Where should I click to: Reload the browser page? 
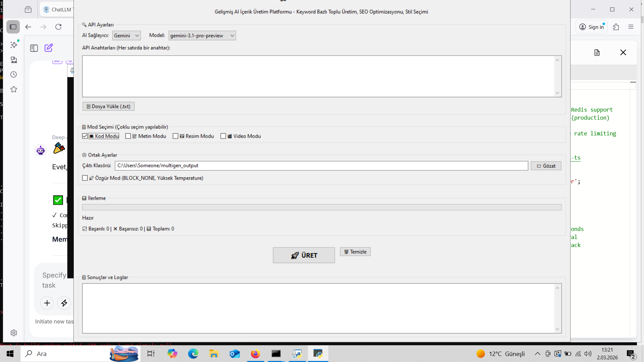coord(58,27)
